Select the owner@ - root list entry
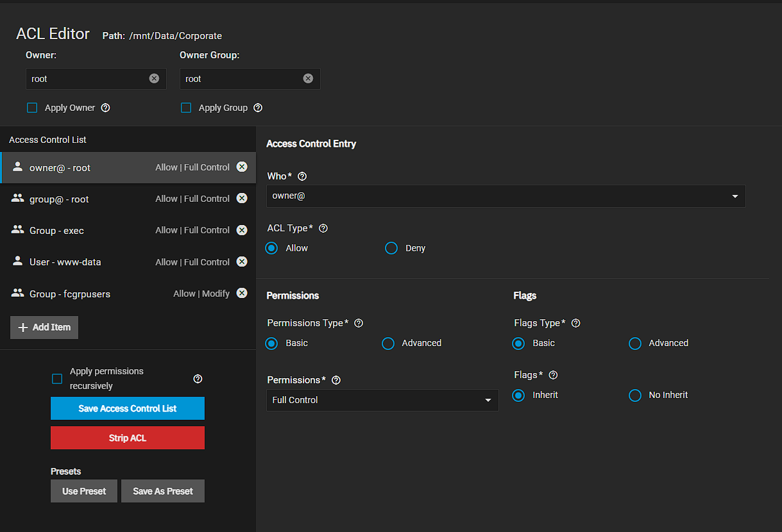 [128, 167]
